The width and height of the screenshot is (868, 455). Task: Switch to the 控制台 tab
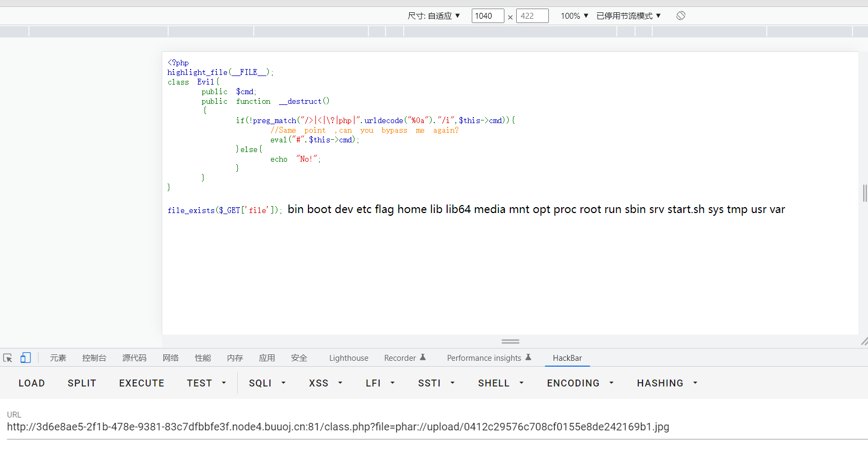click(x=94, y=358)
